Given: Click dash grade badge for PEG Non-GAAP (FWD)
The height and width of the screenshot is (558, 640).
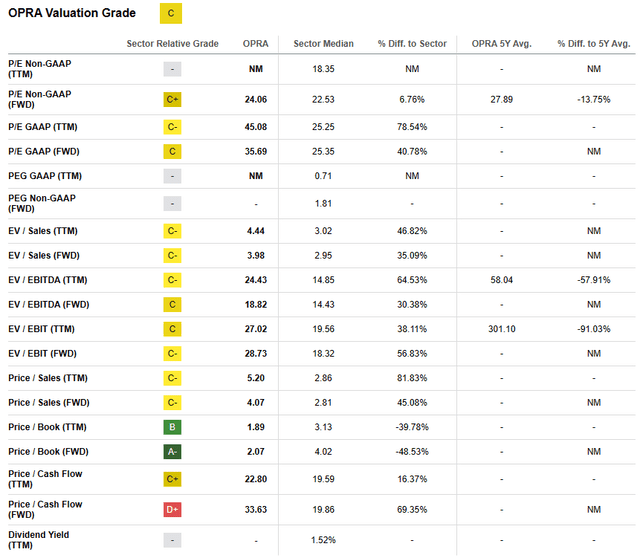Looking at the screenshot, I should [172, 203].
